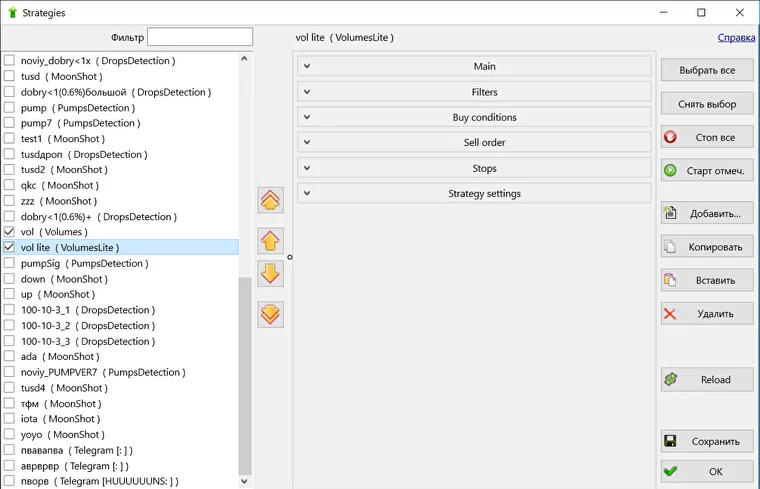Enable the pumpSig (PumpsDetection) checkbox
760x489 pixels.
pos(10,263)
